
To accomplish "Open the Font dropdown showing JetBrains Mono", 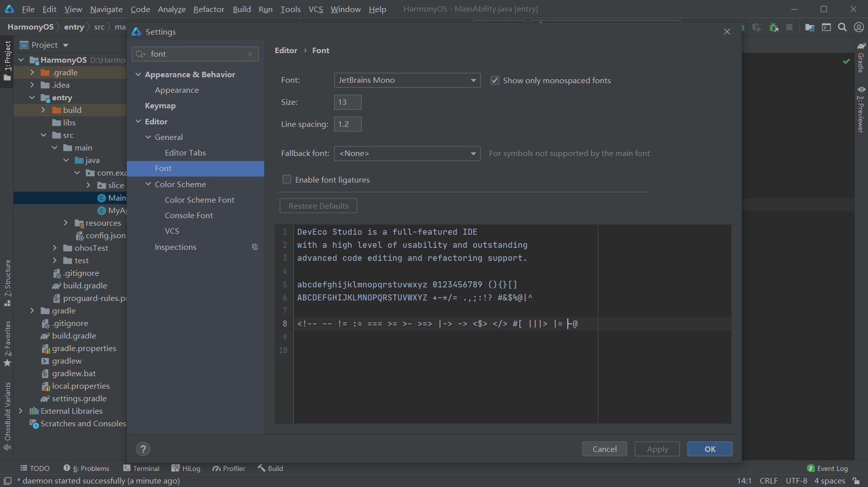I will click(407, 80).
